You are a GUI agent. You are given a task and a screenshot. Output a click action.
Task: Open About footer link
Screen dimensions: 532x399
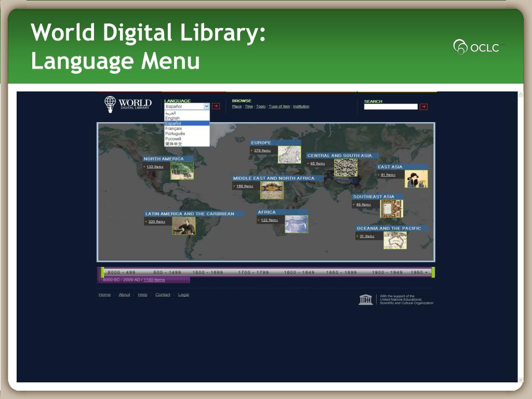click(x=125, y=295)
